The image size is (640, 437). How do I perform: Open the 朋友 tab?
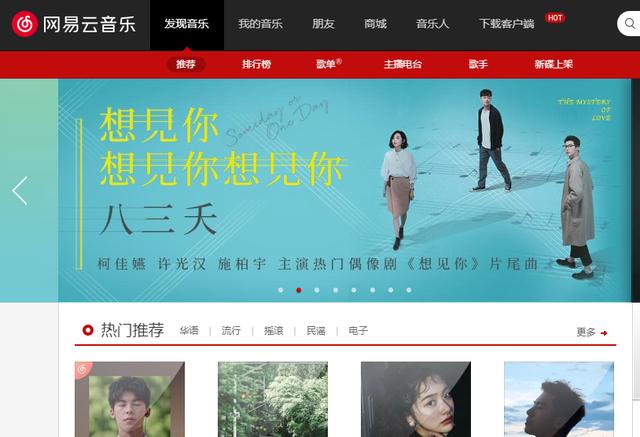[323, 24]
